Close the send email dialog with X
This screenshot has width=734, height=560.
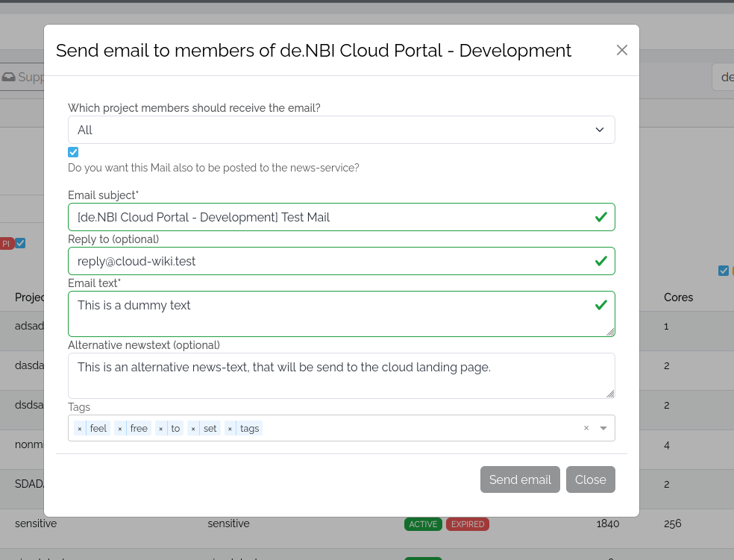coord(621,50)
